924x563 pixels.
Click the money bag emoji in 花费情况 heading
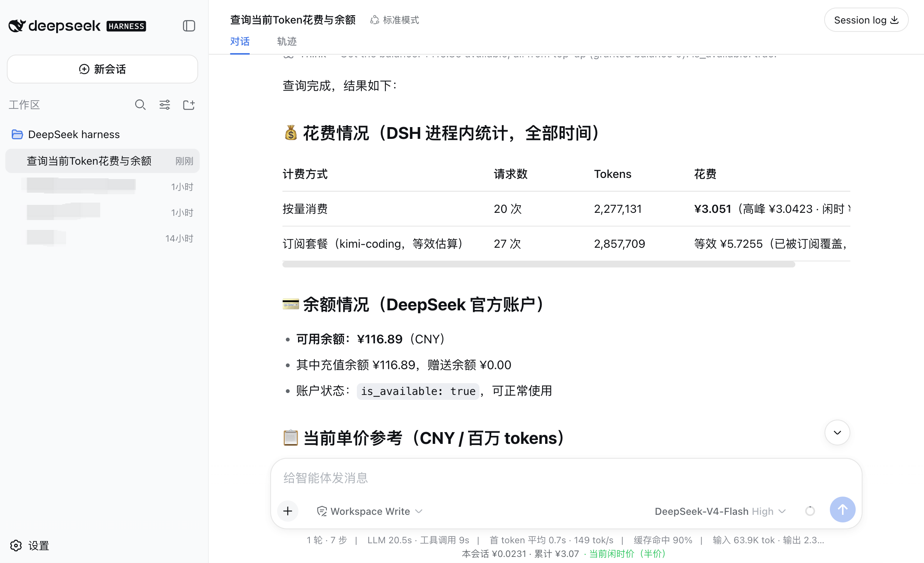click(x=291, y=133)
